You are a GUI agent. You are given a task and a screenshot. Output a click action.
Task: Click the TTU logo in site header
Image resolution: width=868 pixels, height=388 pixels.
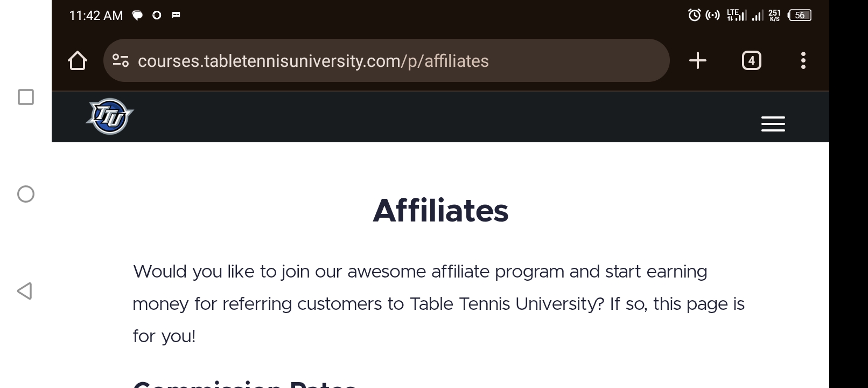coord(110,116)
